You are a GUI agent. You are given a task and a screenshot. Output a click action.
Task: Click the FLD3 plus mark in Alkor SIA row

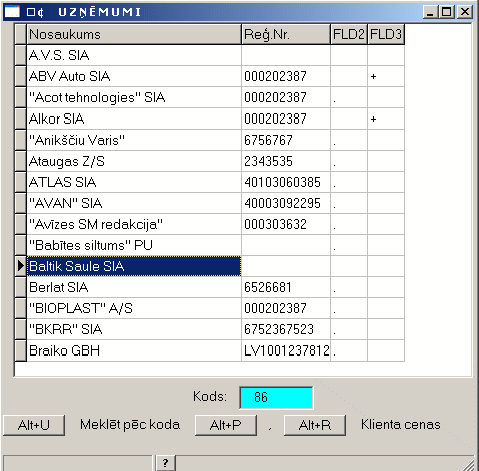[x=373, y=119]
